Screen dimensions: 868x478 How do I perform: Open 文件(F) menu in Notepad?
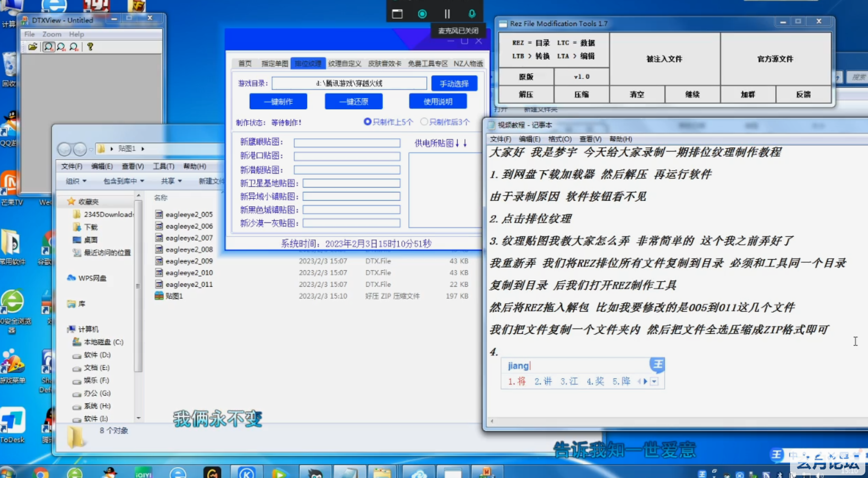pyautogui.click(x=501, y=139)
